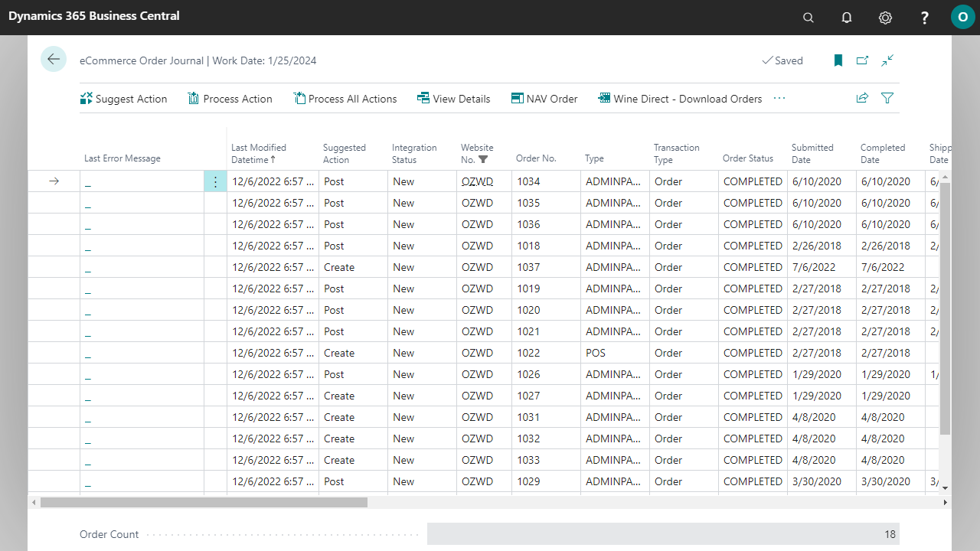Click the scroll left arrow of the grid
The width and height of the screenshot is (980, 551).
33,502
